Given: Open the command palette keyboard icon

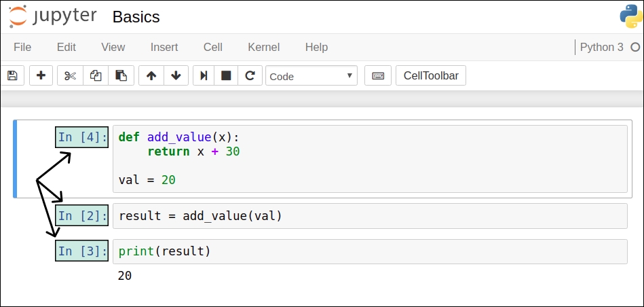Looking at the screenshot, I should [378, 75].
